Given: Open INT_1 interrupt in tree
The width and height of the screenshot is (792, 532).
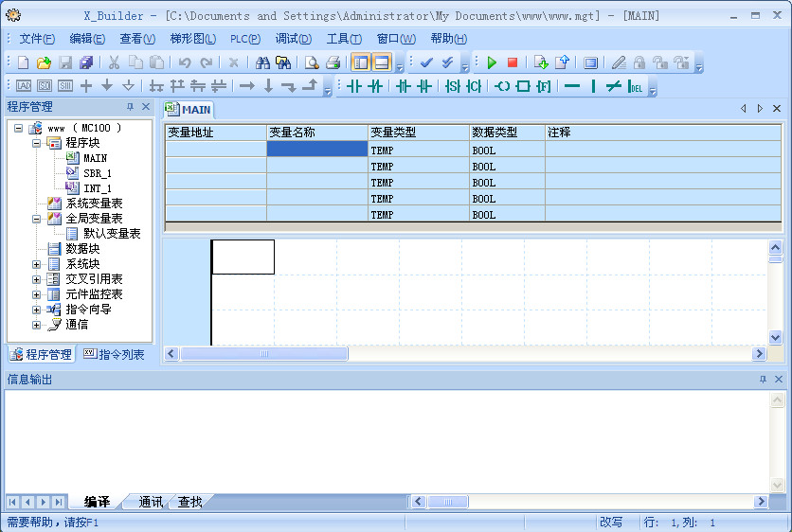Looking at the screenshot, I should 98,188.
